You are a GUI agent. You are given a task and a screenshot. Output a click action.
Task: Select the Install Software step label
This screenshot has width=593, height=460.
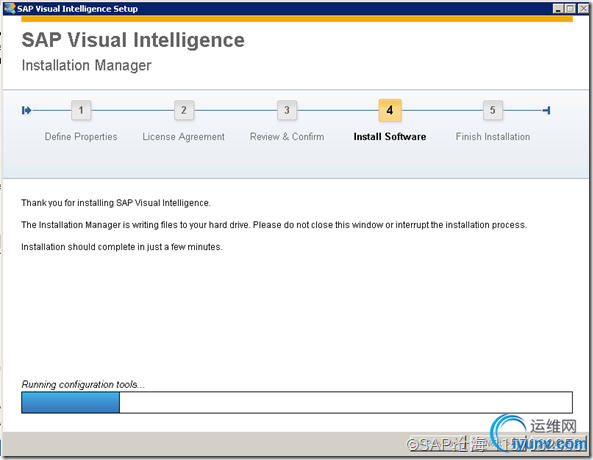(390, 137)
